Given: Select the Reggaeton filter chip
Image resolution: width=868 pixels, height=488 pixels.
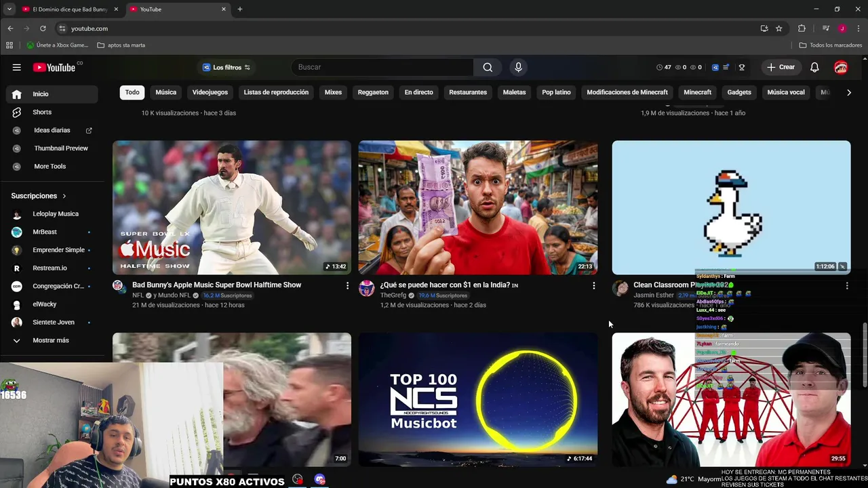Looking at the screenshot, I should (x=373, y=92).
